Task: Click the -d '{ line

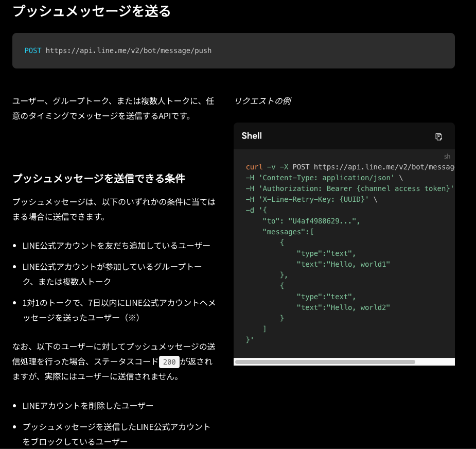Action: pyautogui.click(x=256, y=210)
